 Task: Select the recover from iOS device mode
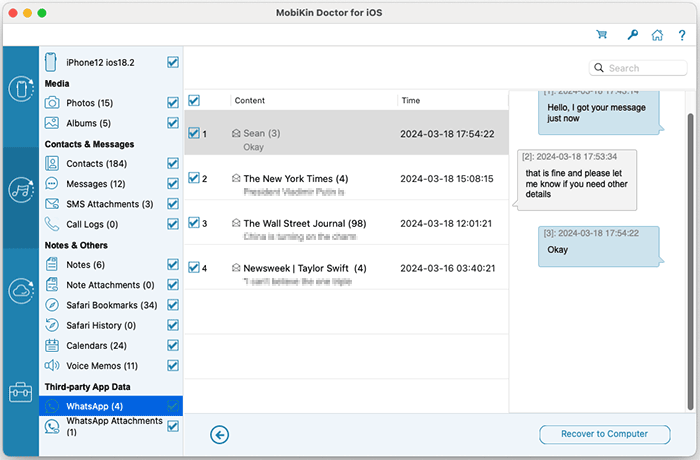click(x=21, y=90)
